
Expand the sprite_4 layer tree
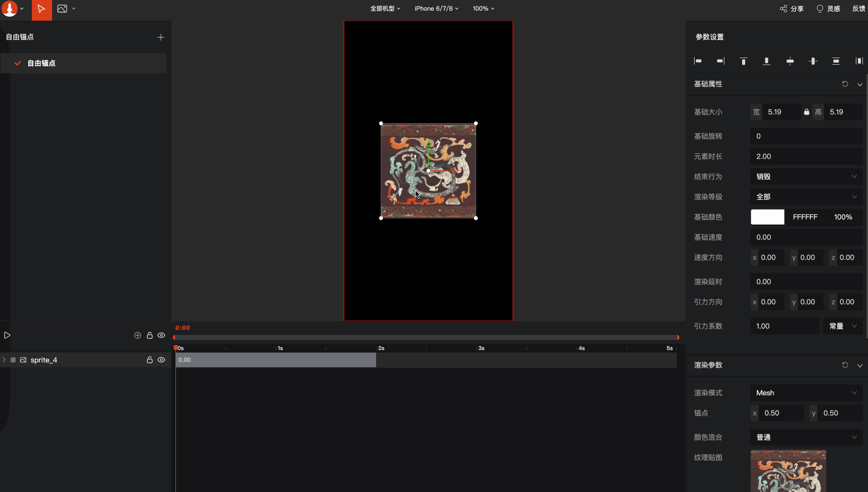pyautogui.click(x=4, y=360)
